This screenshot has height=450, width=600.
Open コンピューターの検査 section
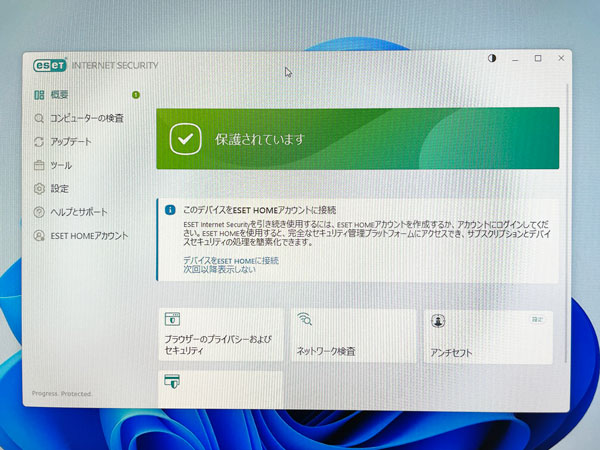click(86, 118)
